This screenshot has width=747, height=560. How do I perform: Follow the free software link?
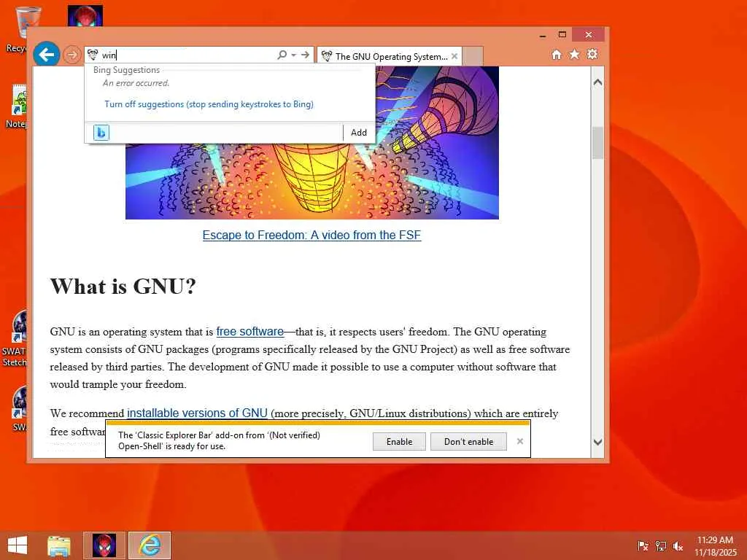coord(250,332)
